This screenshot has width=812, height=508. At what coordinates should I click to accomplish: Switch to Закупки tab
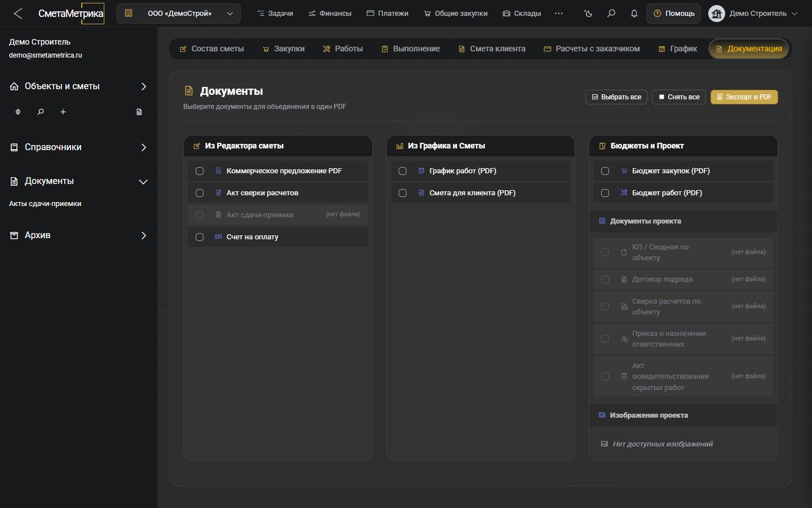[x=284, y=49]
